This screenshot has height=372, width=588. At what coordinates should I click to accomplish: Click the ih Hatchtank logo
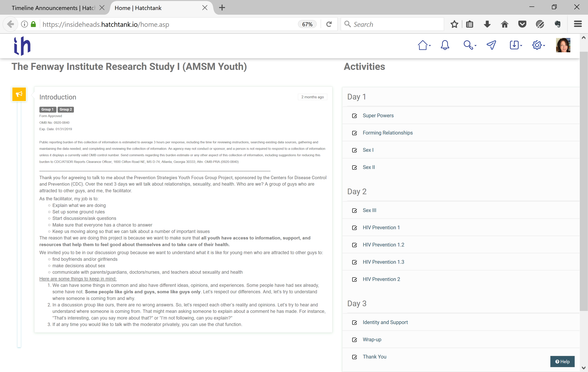click(x=22, y=46)
